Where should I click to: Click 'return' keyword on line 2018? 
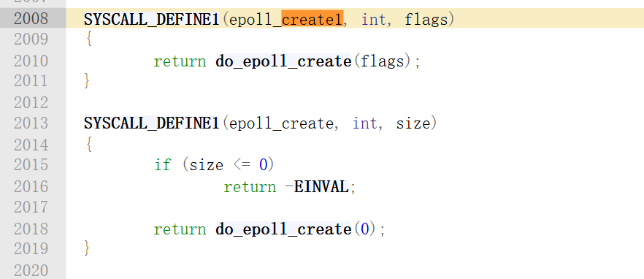180,229
